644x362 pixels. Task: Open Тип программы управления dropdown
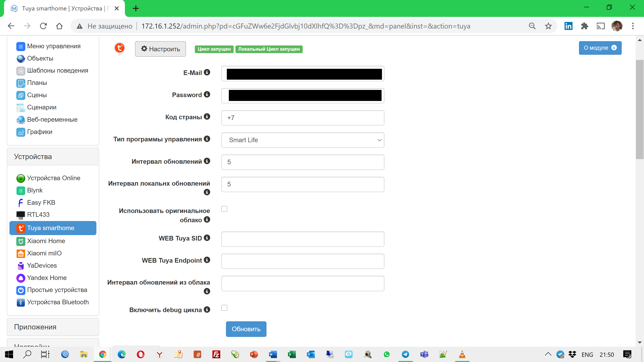click(302, 140)
